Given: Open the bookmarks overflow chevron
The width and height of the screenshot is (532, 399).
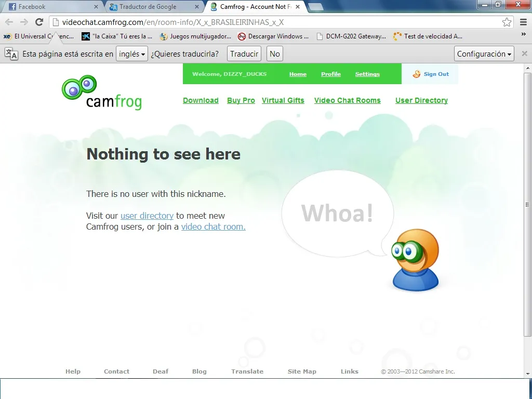Looking at the screenshot, I should coord(523,34).
